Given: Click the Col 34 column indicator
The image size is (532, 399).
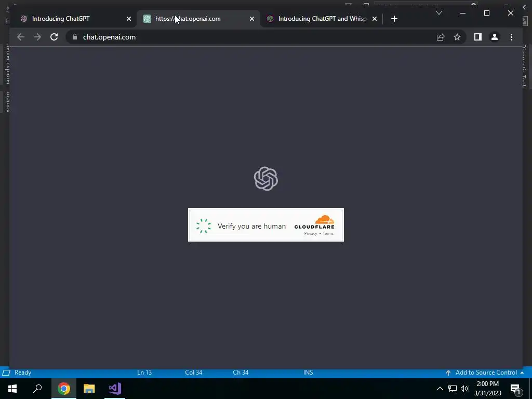Looking at the screenshot, I should (x=193, y=373).
